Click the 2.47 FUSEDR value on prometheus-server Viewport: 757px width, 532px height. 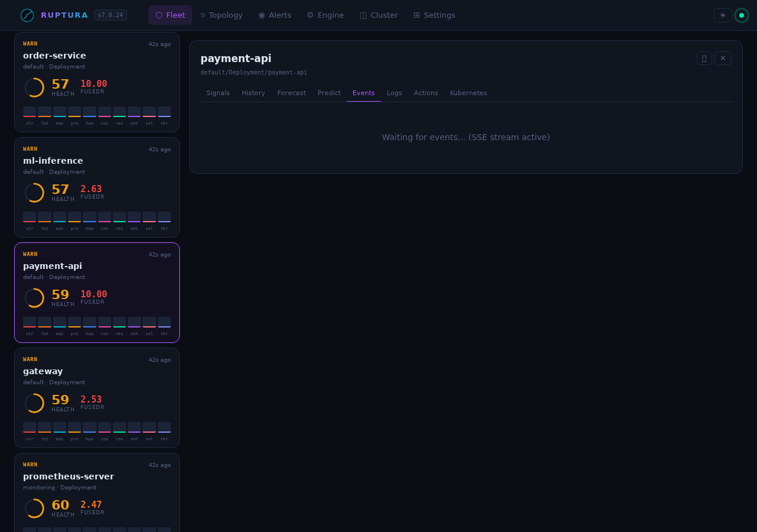pyautogui.click(x=91, y=505)
